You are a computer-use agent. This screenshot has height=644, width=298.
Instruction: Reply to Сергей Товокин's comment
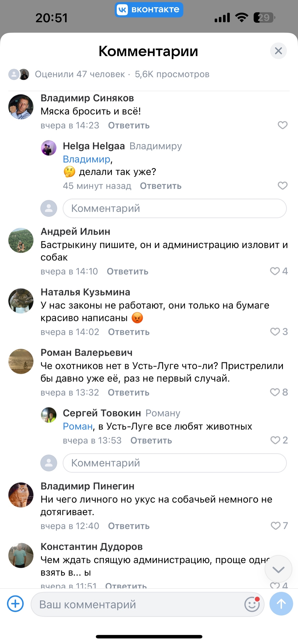pyautogui.click(x=151, y=440)
